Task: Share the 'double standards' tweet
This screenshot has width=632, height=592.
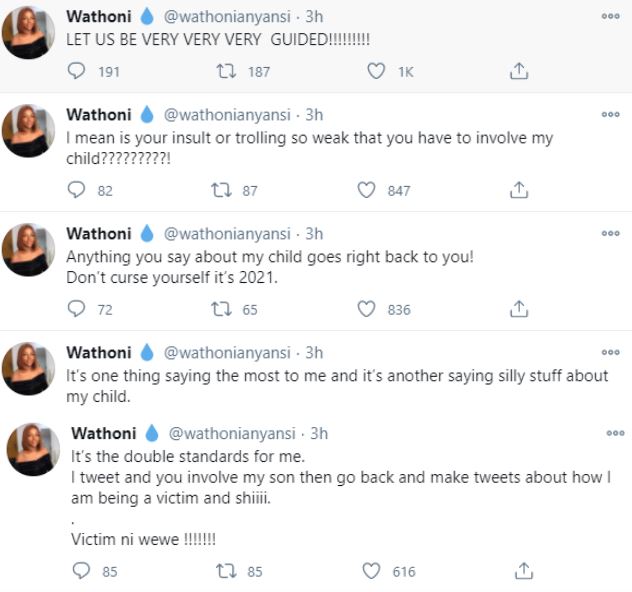Action: coord(522,571)
